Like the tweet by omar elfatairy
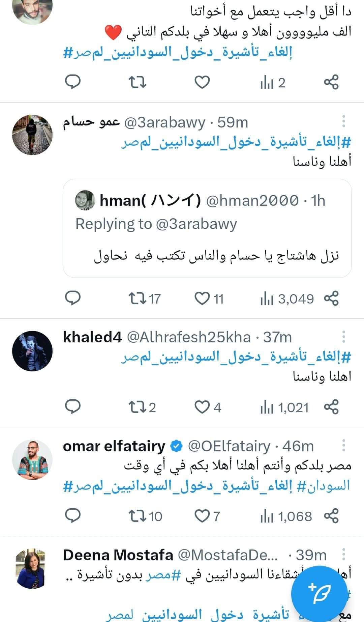This screenshot has height=622, width=364. 203,516
